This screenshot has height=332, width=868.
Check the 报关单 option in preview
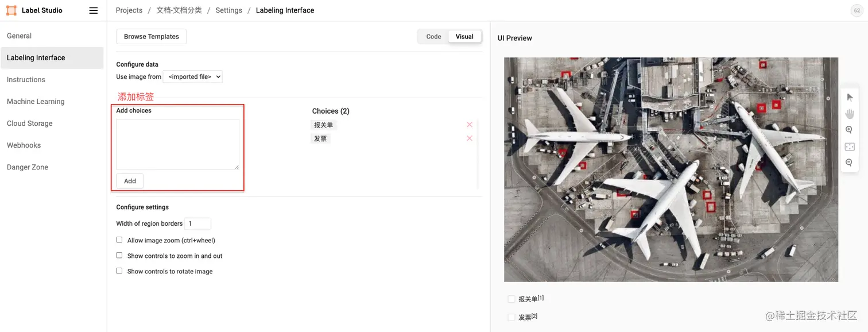pyautogui.click(x=511, y=299)
